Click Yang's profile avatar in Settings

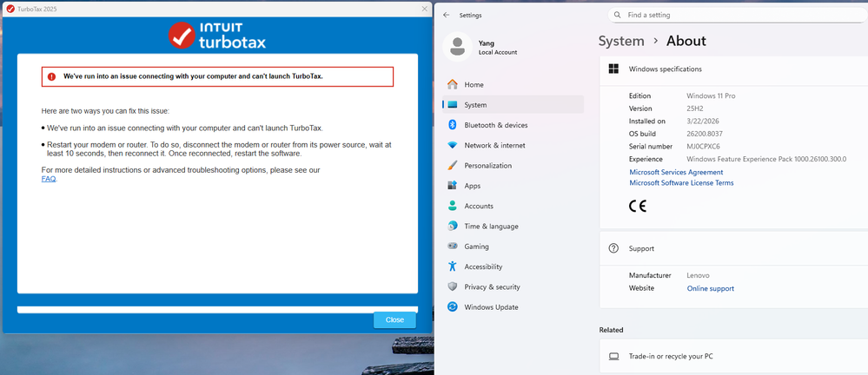[457, 47]
